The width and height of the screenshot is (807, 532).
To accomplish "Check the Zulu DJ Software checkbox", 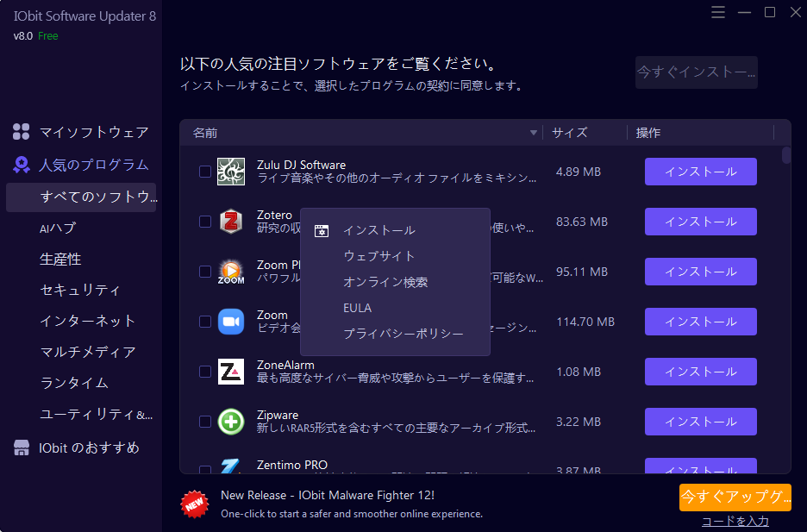I will point(205,172).
